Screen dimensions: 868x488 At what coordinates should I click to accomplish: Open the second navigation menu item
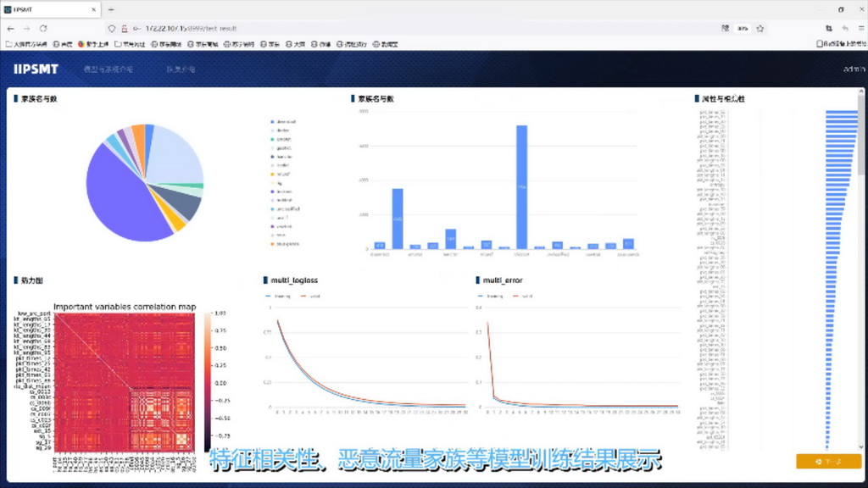[181, 69]
